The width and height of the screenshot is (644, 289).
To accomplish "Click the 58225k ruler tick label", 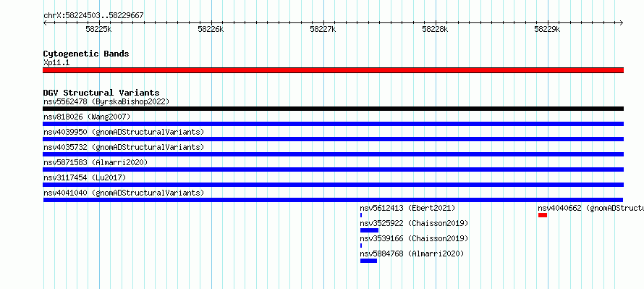I will click(98, 29).
